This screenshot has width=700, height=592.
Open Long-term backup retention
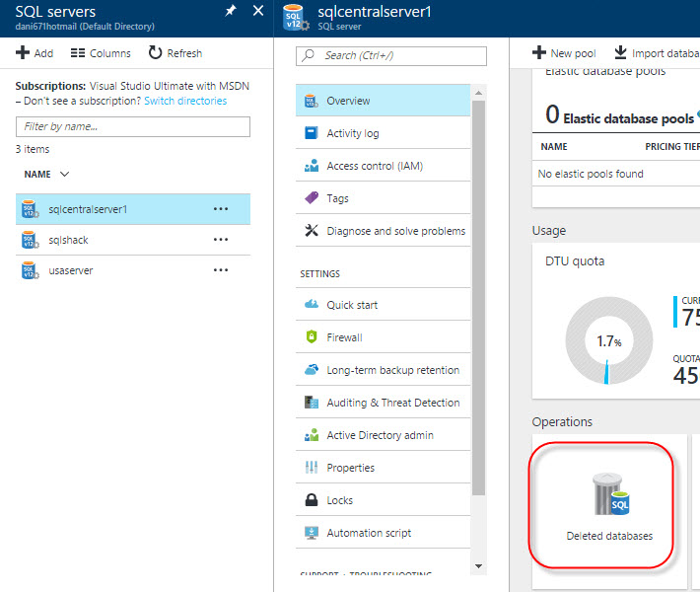click(x=384, y=370)
